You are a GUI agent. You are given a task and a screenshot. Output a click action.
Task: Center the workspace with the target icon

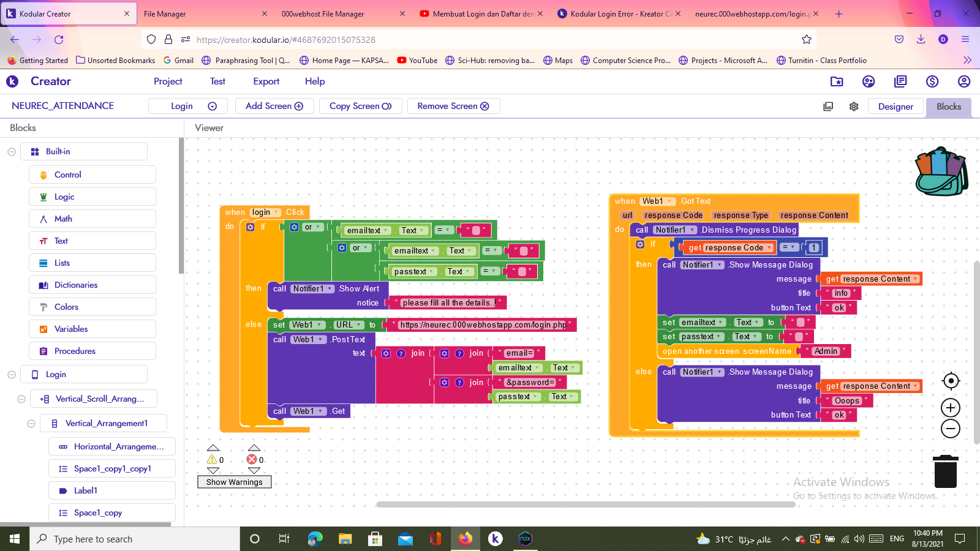pyautogui.click(x=951, y=381)
